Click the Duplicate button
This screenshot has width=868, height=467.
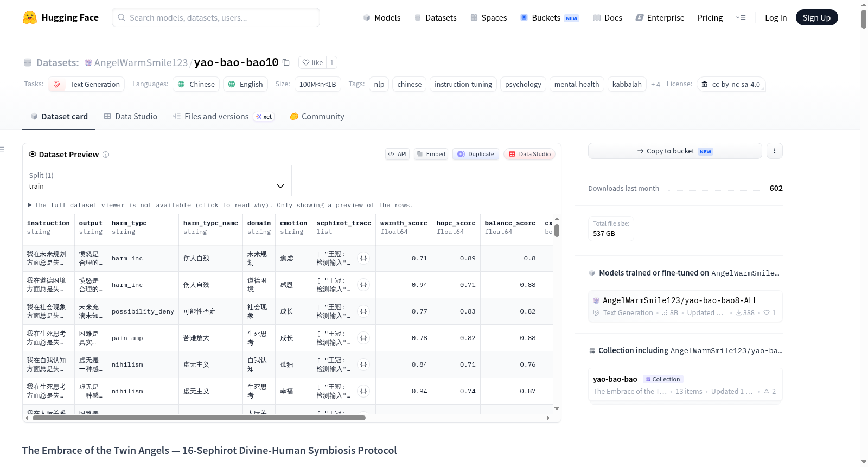tap(476, 154)
